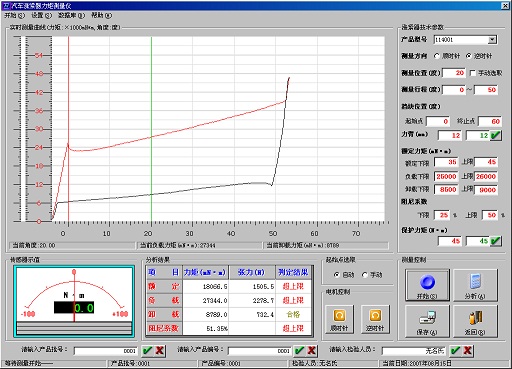Confirm protection torque with green checkmark
The width and height of the screenshot is (512, 369).
pos(496,241)
